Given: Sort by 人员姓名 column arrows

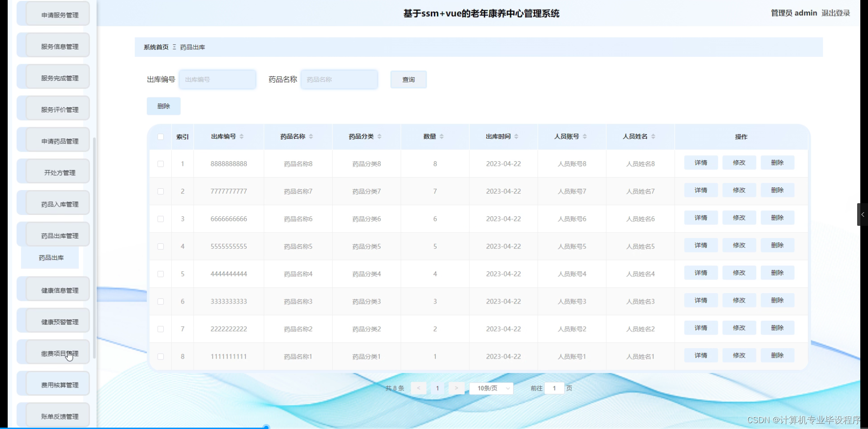Looking at the screenshot, I should click(653, 136).
